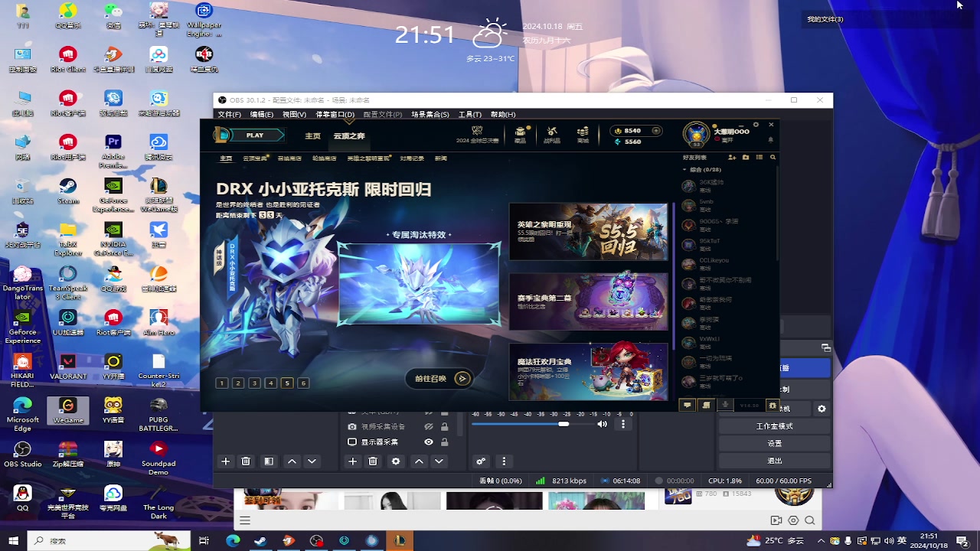Select the 云顶宝典 sub-tab
The height and width of the screenshot is (551, 980).
(256, 158)
